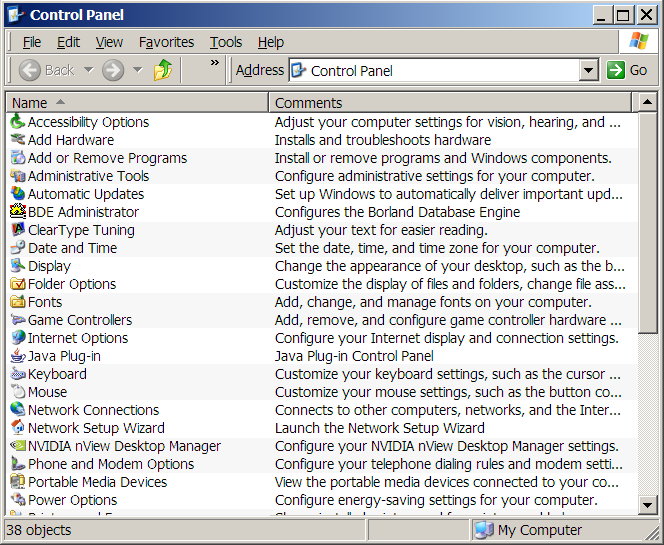Image resolution: width=664 pixels, height=545 pixels.
Task: Select the Display icon
Action: coord(18,266)
